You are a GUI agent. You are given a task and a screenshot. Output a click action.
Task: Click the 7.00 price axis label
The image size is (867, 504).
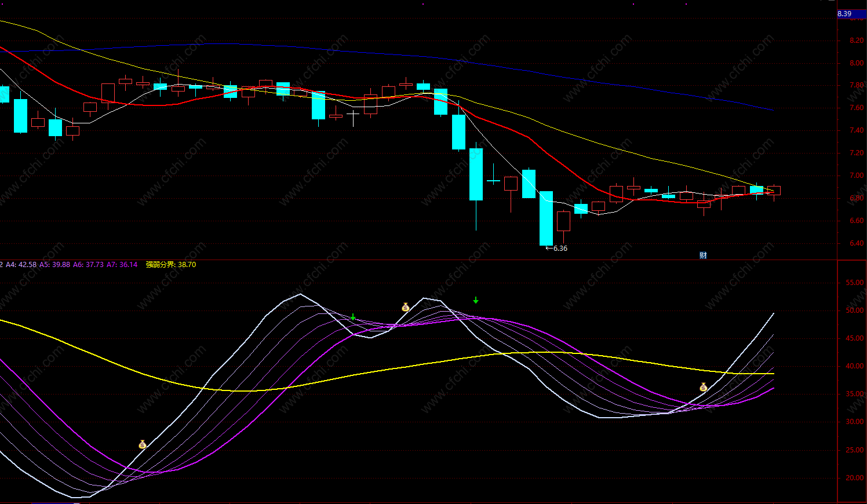pyautogui.click(x=857, y=176)
